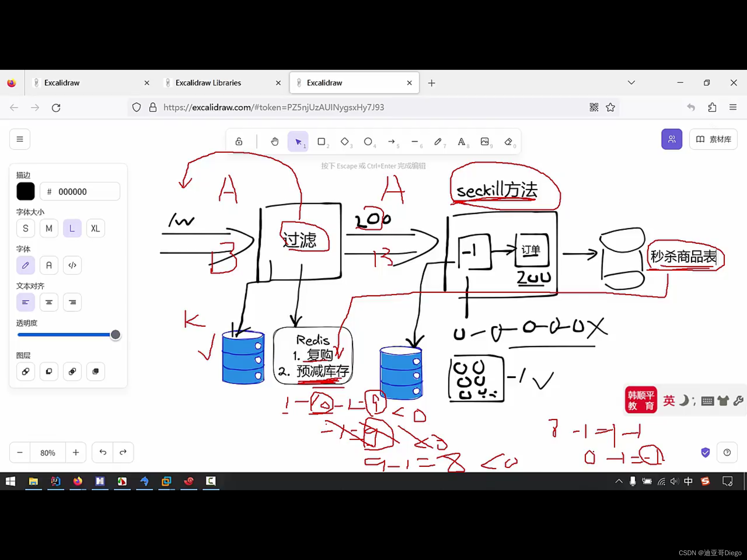The image size is (747, 560).
Task: Choose the normal font style
Action: click(49, 265)
